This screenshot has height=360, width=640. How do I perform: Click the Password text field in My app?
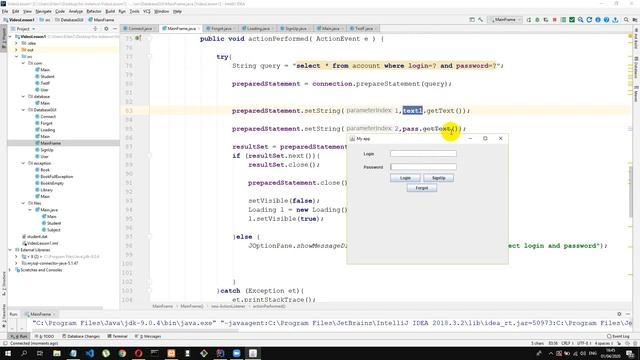(423, 167)
